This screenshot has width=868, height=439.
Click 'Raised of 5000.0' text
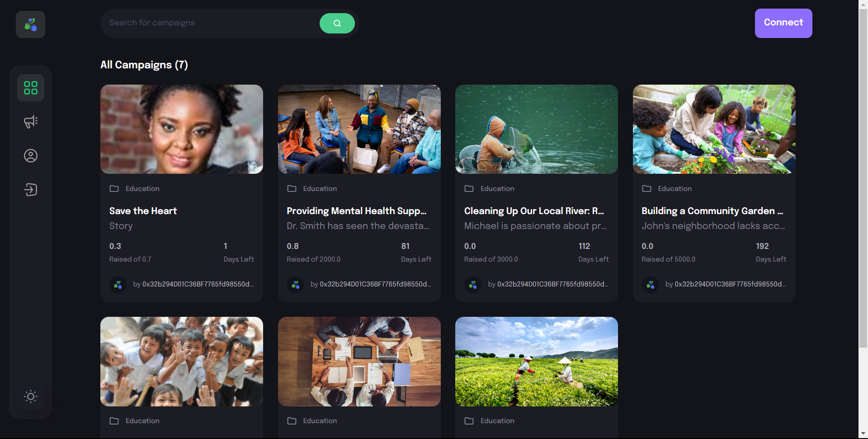(669, 259)
